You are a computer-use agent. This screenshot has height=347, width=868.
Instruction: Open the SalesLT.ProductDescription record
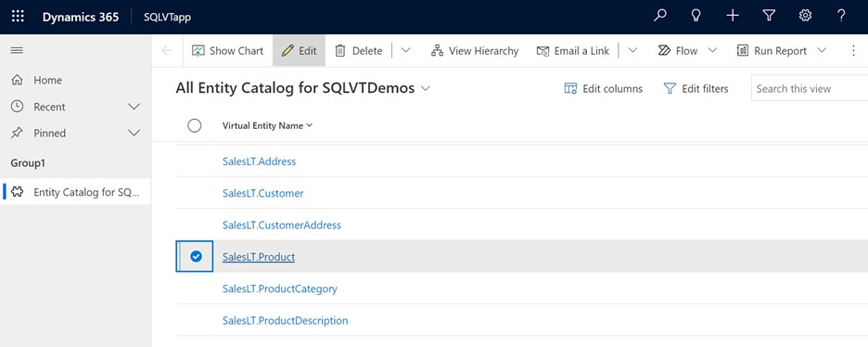click(x=285, y=320)
